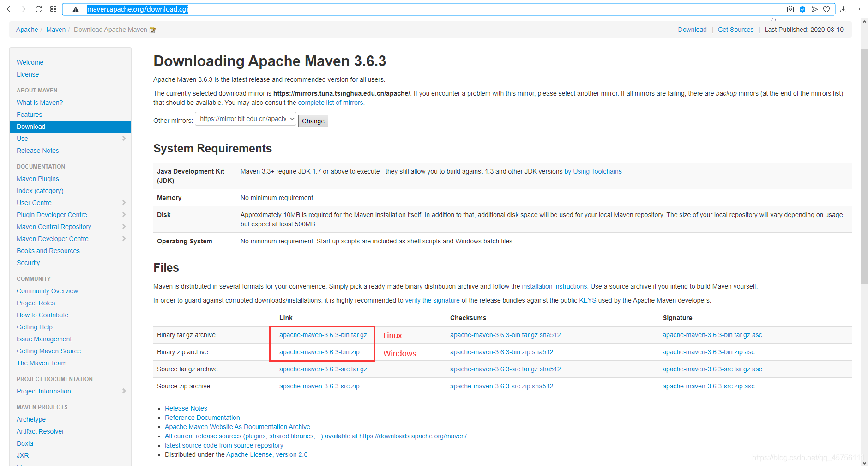Select Download in the sidebar

point(70,127)
